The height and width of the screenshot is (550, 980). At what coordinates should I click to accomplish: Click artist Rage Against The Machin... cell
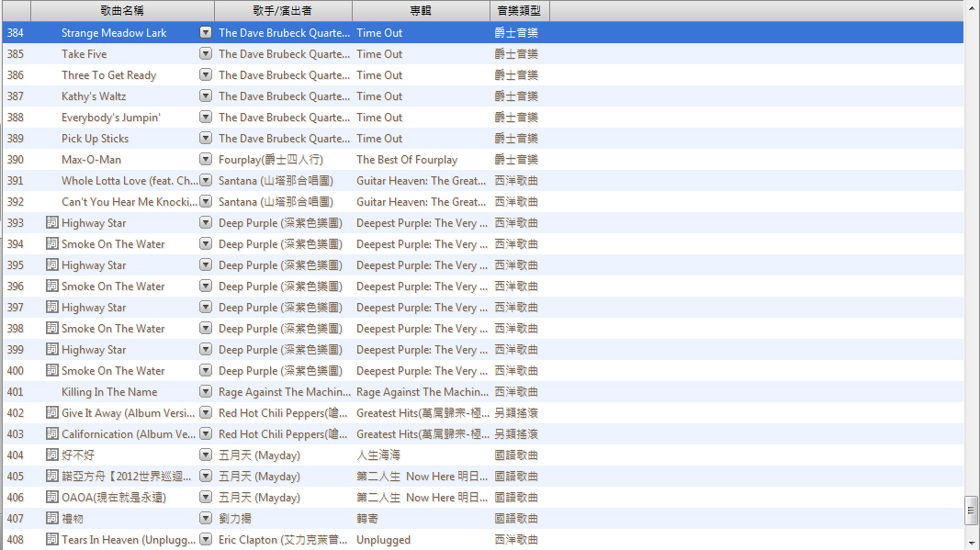coord(285,392)
